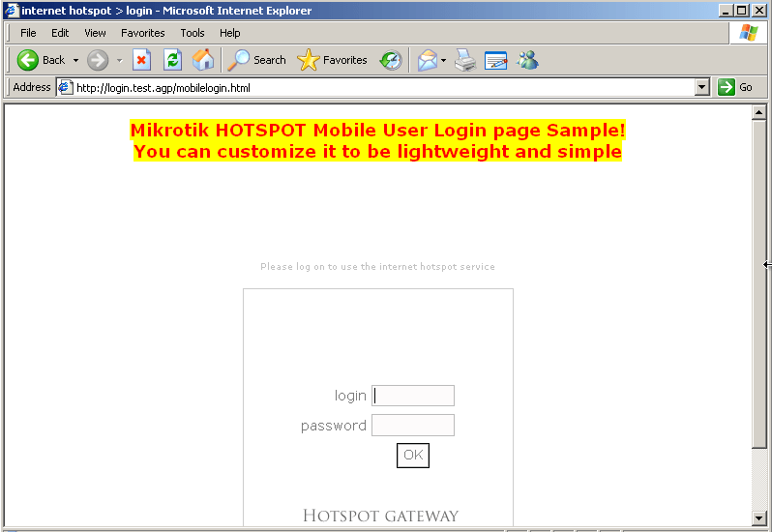Minimize the Internet Explorer window
Viewport: 772px width, 532px height.
726,11
